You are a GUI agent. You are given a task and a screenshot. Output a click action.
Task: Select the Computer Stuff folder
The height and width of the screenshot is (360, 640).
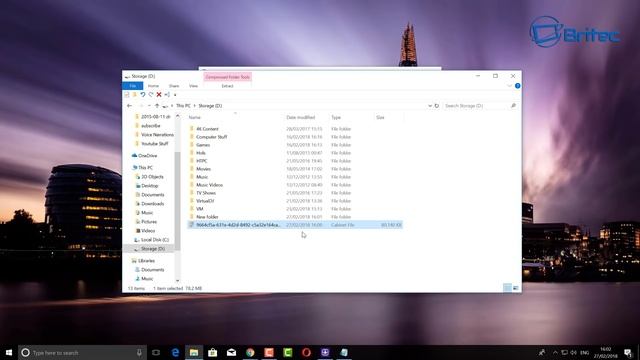[x=211, y=137]
